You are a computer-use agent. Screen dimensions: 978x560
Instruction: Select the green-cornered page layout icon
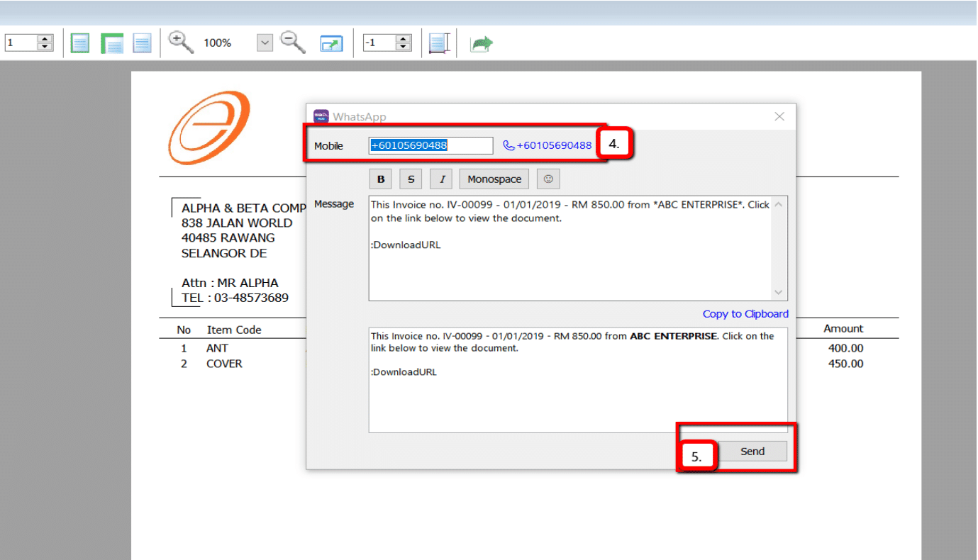click(x=112, y=43)
